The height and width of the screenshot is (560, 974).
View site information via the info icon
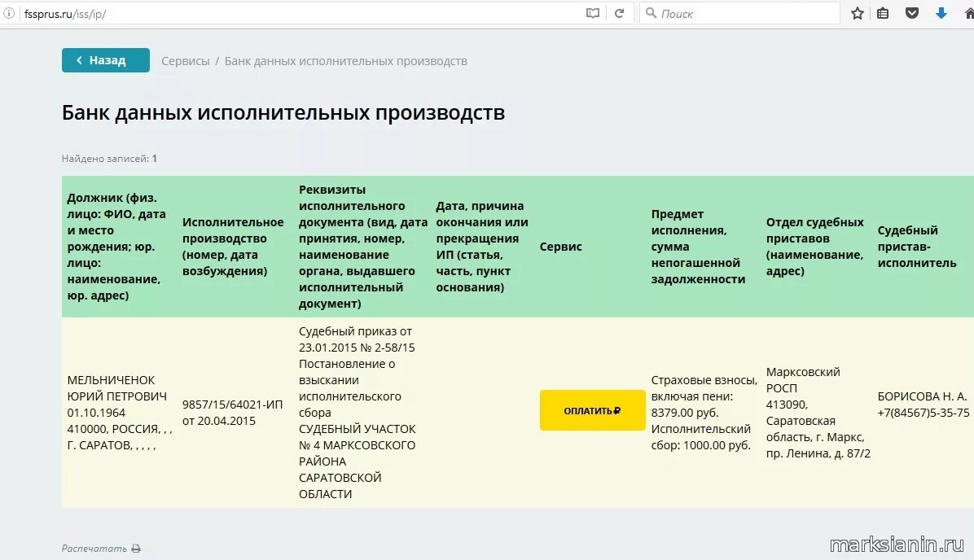[9, 13]
